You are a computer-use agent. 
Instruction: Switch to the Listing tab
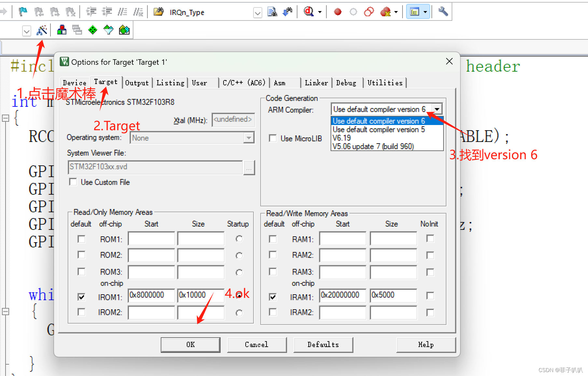point(170,83)
